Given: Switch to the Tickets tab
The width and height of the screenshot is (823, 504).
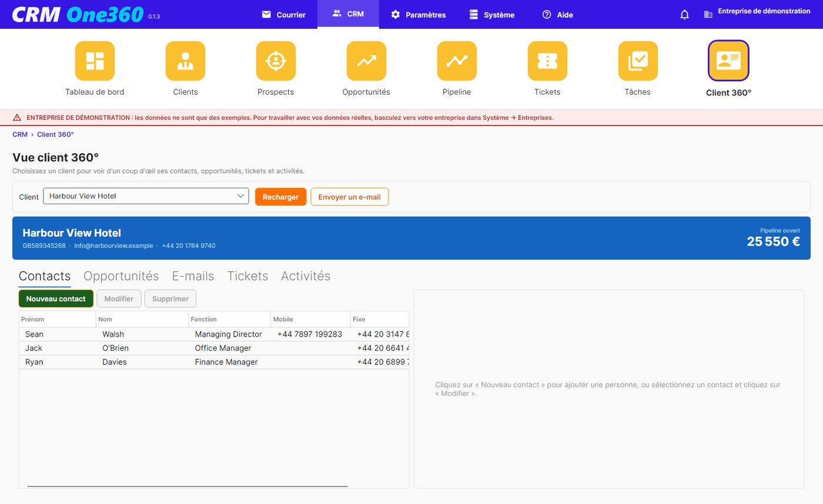Looking at the screenshot, I should (247, 276).
